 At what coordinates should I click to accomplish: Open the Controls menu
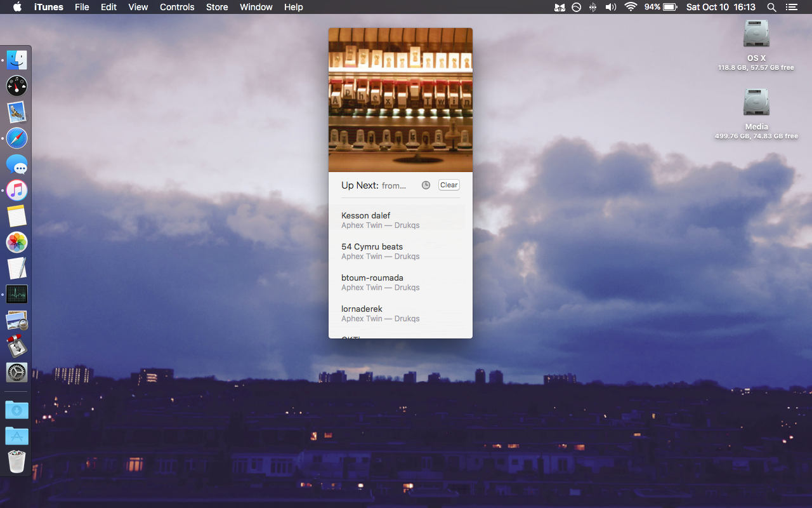pos(177,7)
